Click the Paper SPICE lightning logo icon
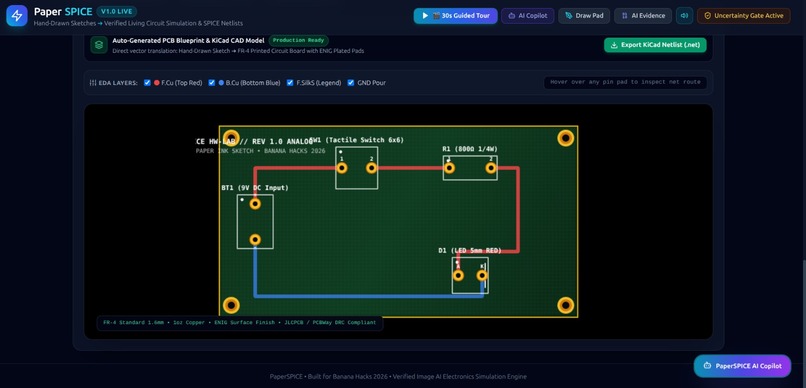This screenshot has width=806, height=388. pyautogui.click(x=16, y=16)
